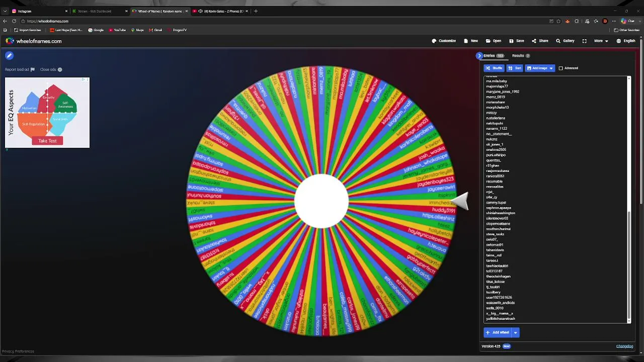644x362 pixels.
Task: Select entry oli_jones_1
Action: point(495,144)
